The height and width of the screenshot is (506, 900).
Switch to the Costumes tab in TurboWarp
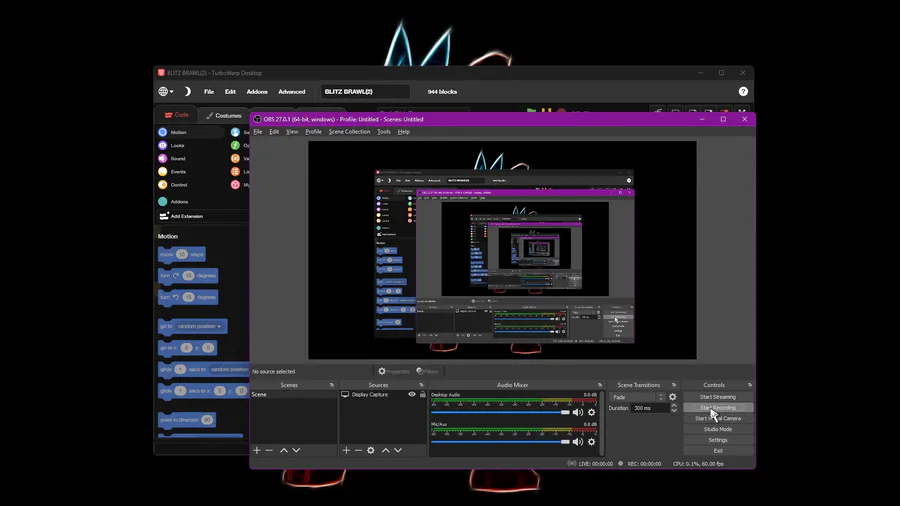coord(224,115)
